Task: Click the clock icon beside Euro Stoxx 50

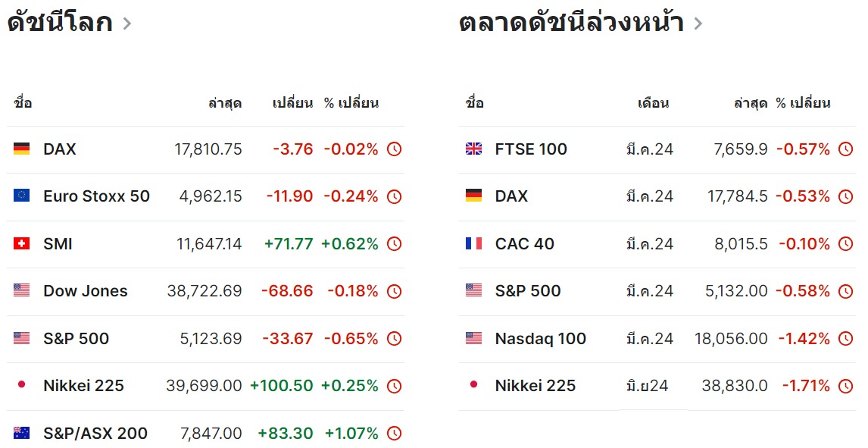Action: point(394,196)
